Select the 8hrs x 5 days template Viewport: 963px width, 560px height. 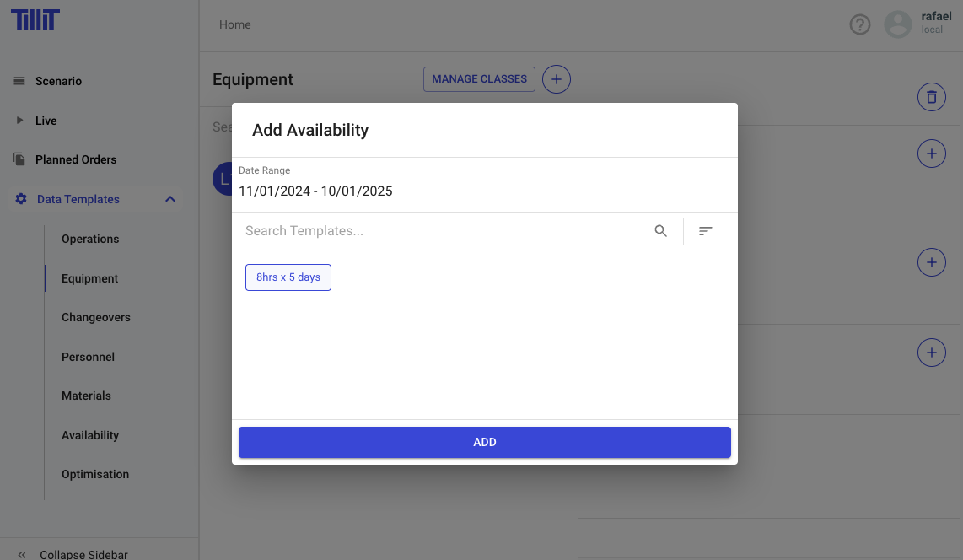(x=288, y=277)
